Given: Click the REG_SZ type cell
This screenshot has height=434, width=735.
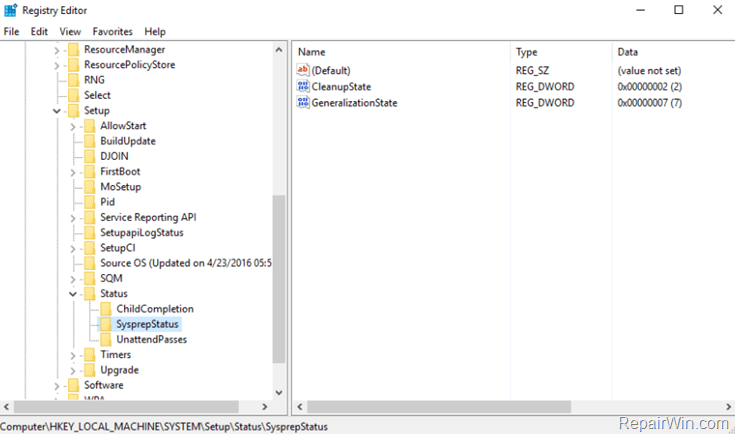Looking at the screenshot, I should coord(532,71).
